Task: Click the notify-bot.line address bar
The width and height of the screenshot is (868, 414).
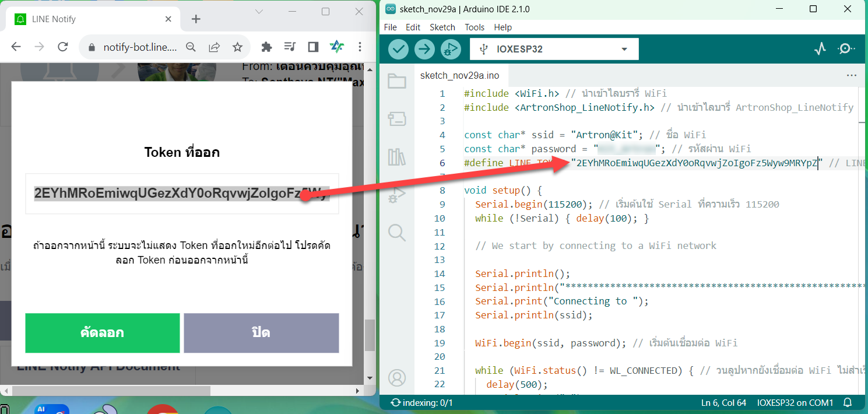Action: point(140,47)
